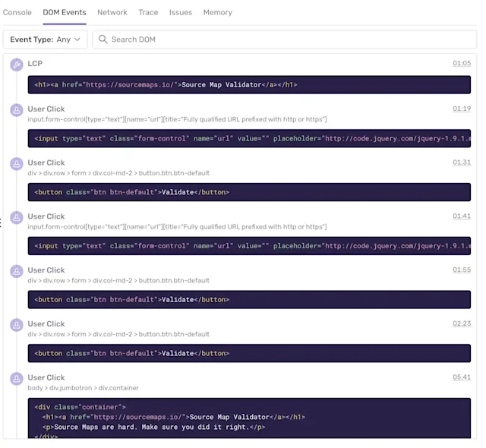Click the Validate button code block at 01:55
The width and height of the screenshot is (486, 448).
[249, 300]
